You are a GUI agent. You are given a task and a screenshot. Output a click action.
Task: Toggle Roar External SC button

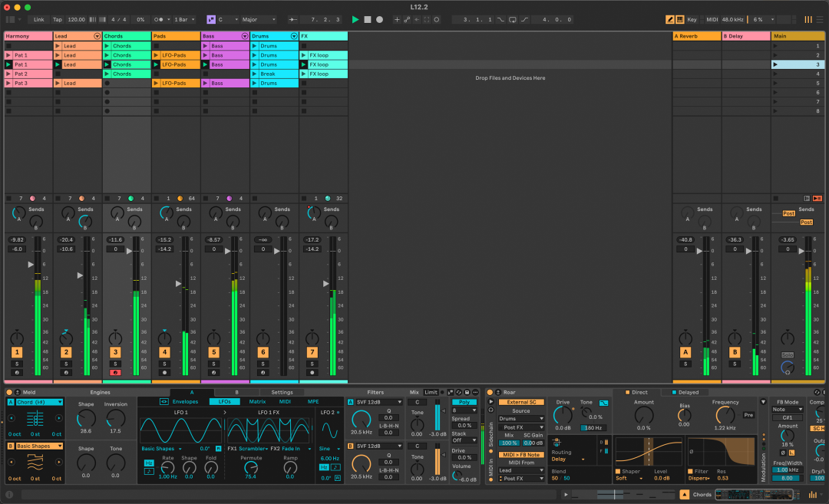(520, 402)
